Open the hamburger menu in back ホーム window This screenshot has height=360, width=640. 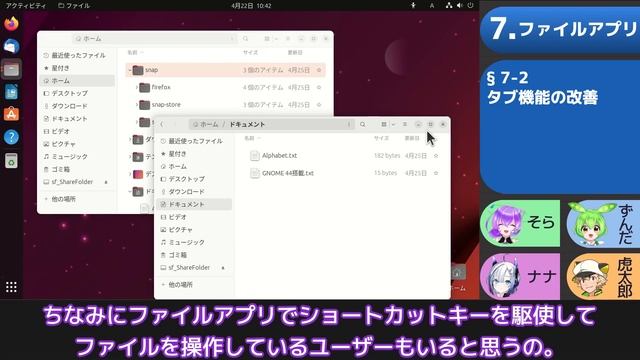click(x=288, y=39)
